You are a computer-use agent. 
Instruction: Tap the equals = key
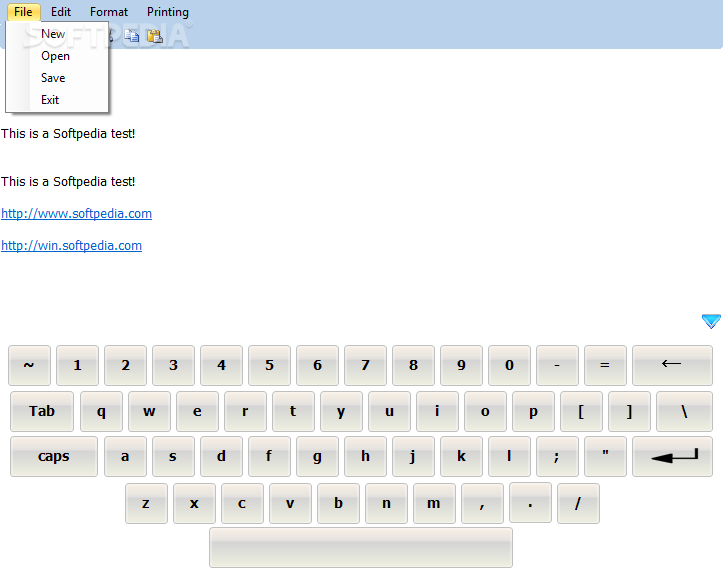pyautogui.click(x=605, y=365)
